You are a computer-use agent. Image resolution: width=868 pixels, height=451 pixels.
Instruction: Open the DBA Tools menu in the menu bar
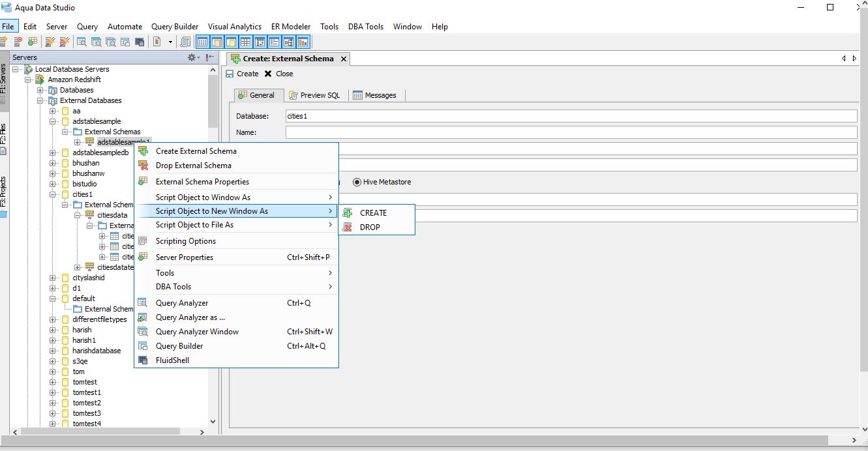(366, 27)
